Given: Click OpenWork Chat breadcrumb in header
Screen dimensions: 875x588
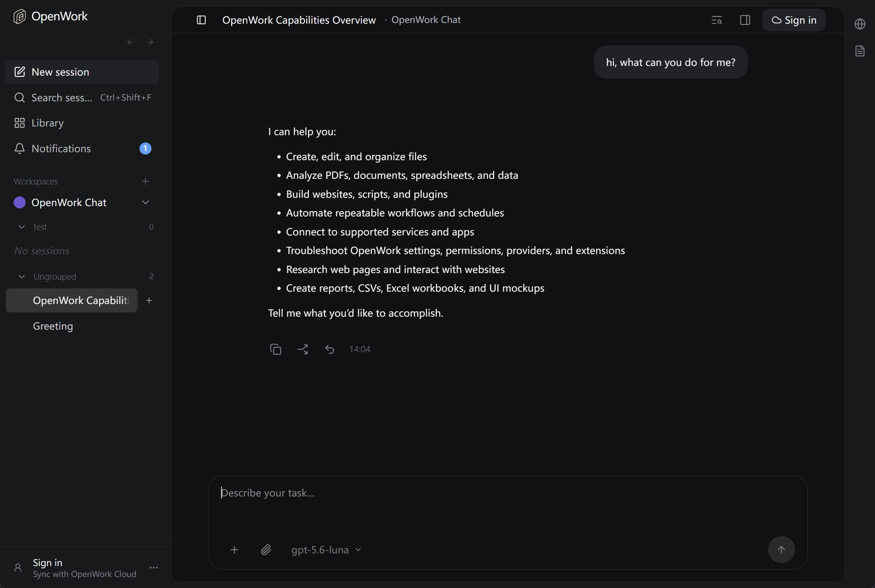Looking at the screenshot, I should tap(426, 20).
